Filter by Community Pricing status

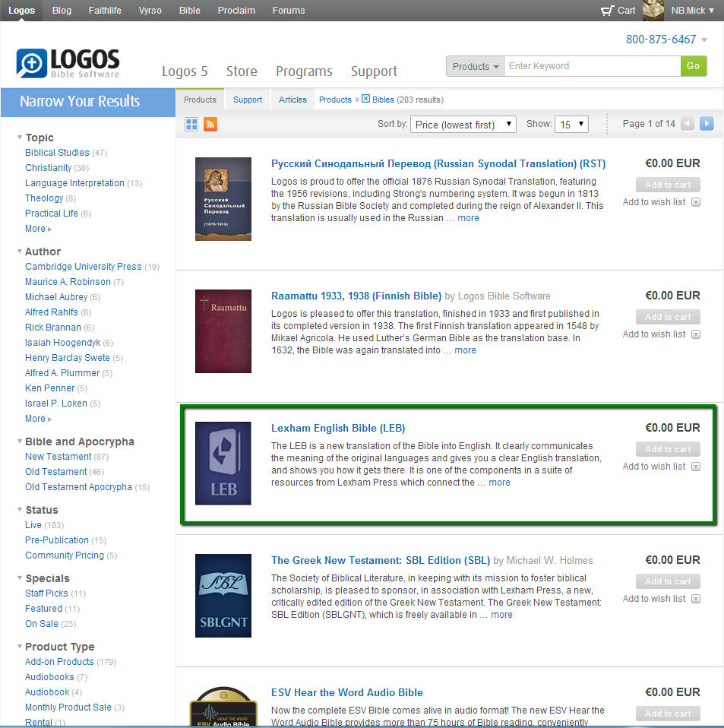pyautogui.click(x=65, y=555)
